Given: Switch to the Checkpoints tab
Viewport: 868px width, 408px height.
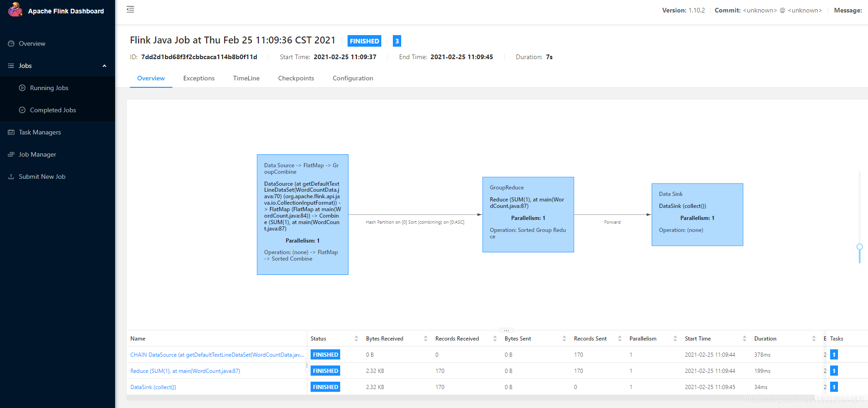Looking at the screenshot, I should (296, 78).
